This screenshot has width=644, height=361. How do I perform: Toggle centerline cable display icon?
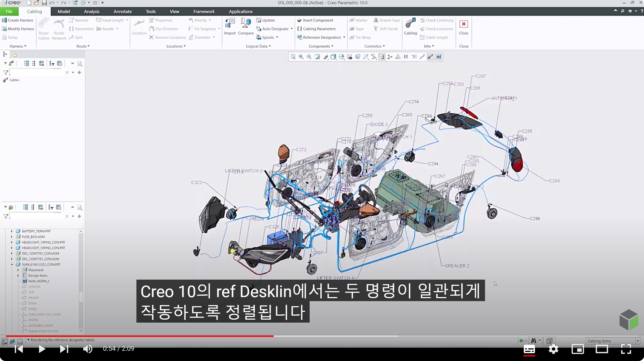422,57
